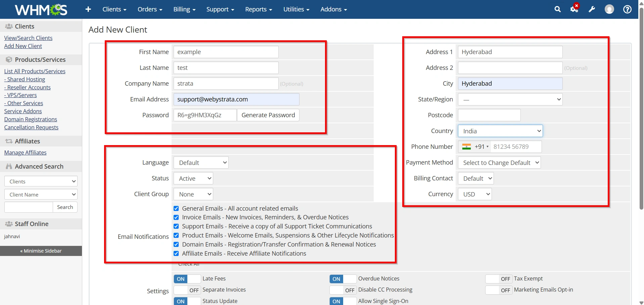Switch the Separate Invoices toggle
Viewport: 644px width, 305px height.
click(x=187, y=290)
